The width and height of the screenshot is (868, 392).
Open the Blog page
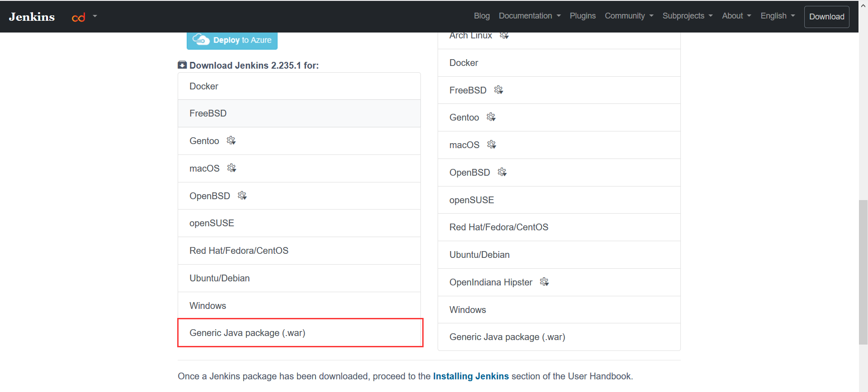pyautogui.click(x=481, y=16)
